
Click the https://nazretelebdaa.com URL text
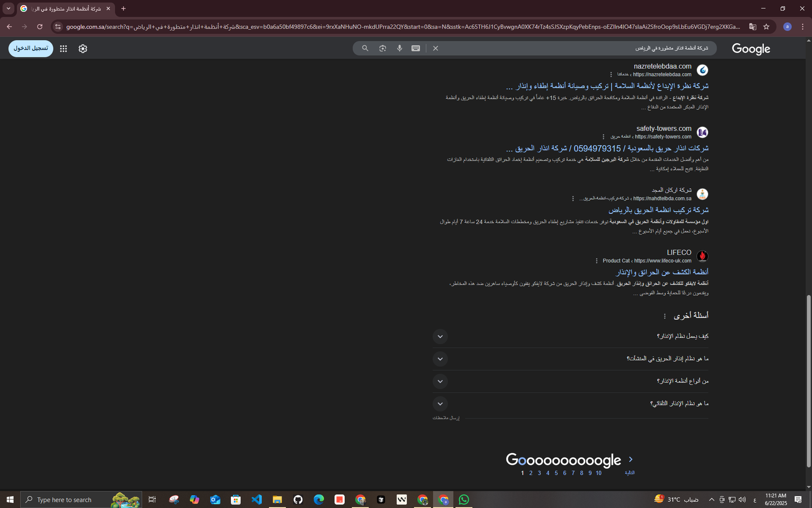coord(662,75)
